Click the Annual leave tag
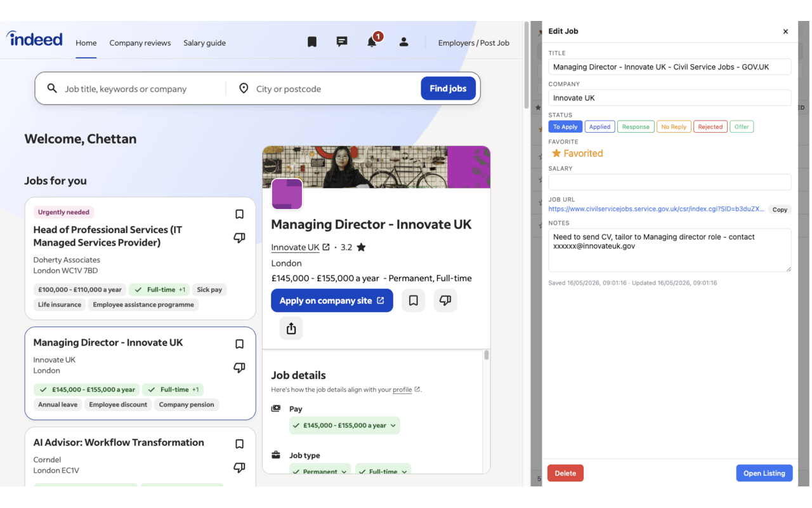The height and width of the screenshot is (508, 812). [58, 404]
